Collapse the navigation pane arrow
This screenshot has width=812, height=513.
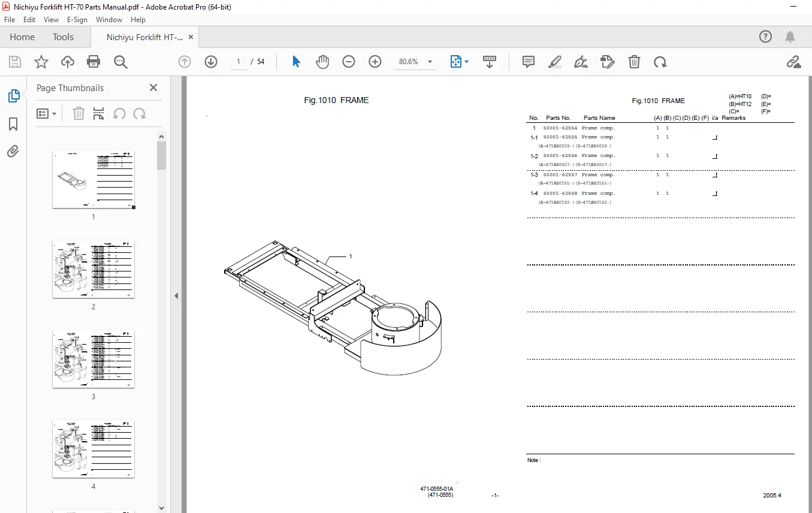pos(176,295)
